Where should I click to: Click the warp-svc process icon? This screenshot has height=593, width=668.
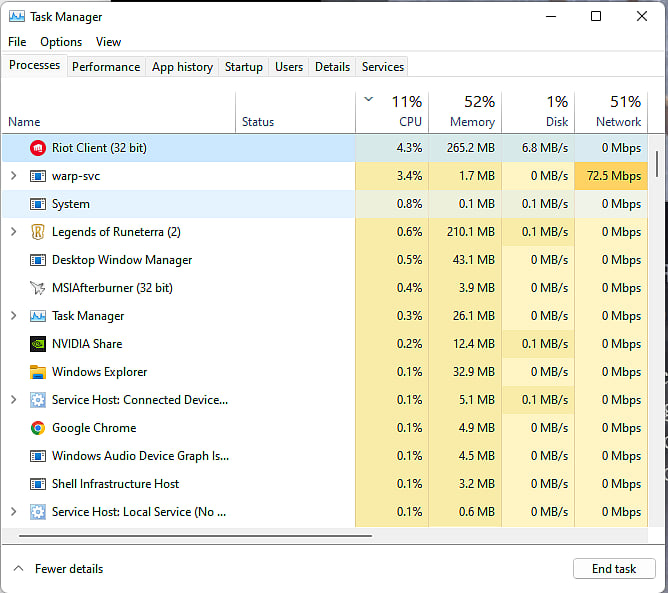click(38, 176)
